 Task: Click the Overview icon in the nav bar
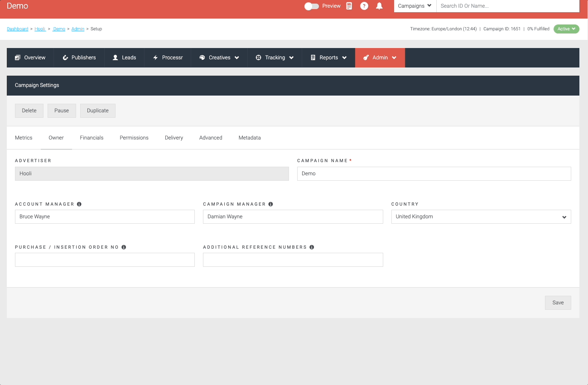tap(18, 58)
